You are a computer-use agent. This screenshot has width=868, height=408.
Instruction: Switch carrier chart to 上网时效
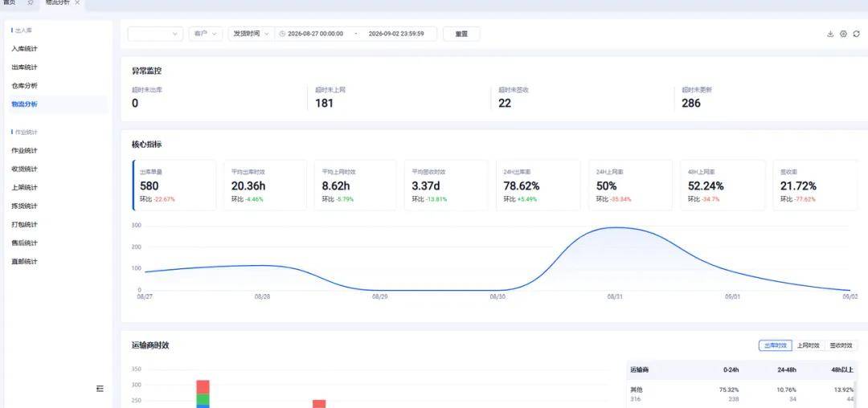click(809, 345)
